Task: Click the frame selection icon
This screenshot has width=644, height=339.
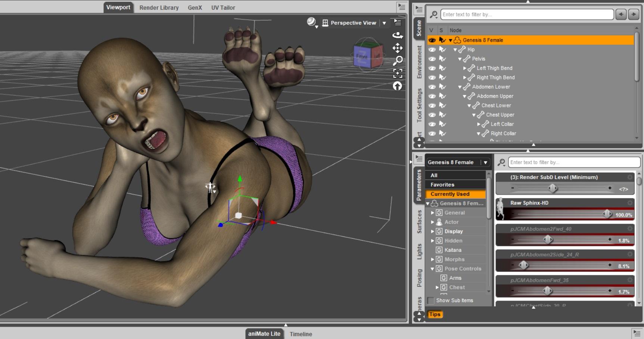Action: coord(398,73)
